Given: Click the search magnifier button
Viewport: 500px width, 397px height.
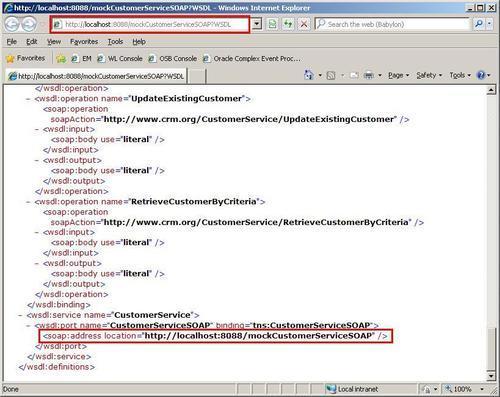Looking at the screenshot, I should [479, 24].
